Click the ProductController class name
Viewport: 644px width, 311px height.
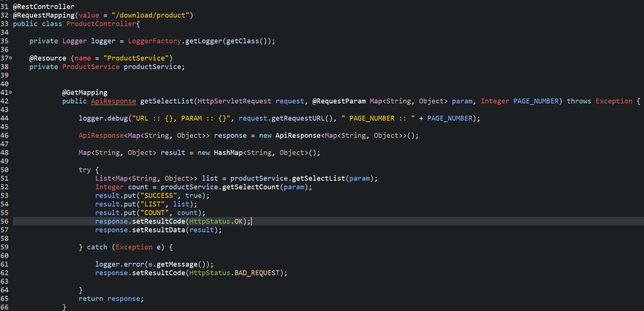(x=101, y=24)
